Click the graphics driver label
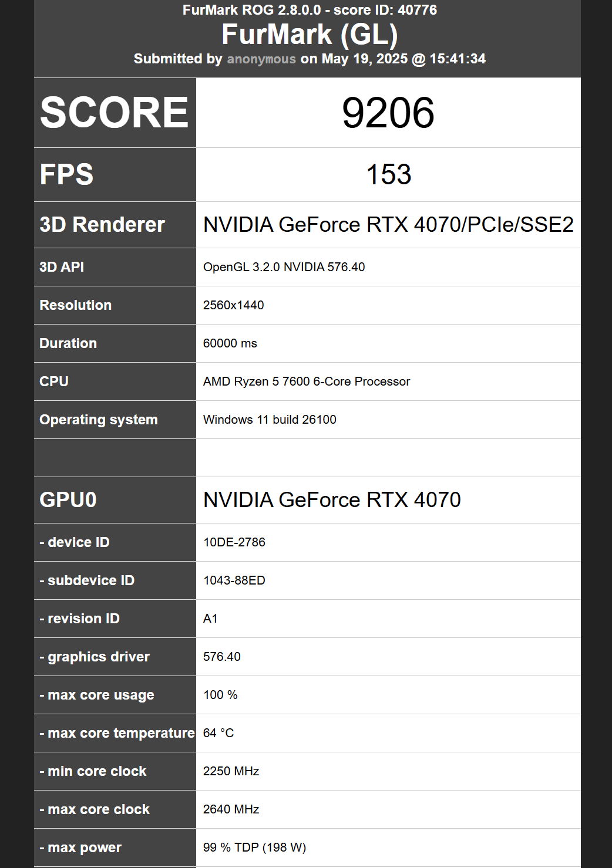Viewport: 612px width, 868px height. [x=95, y=657]
